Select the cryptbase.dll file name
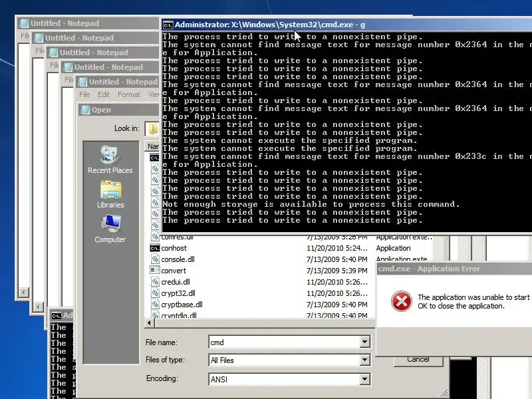 pos(182,305)
